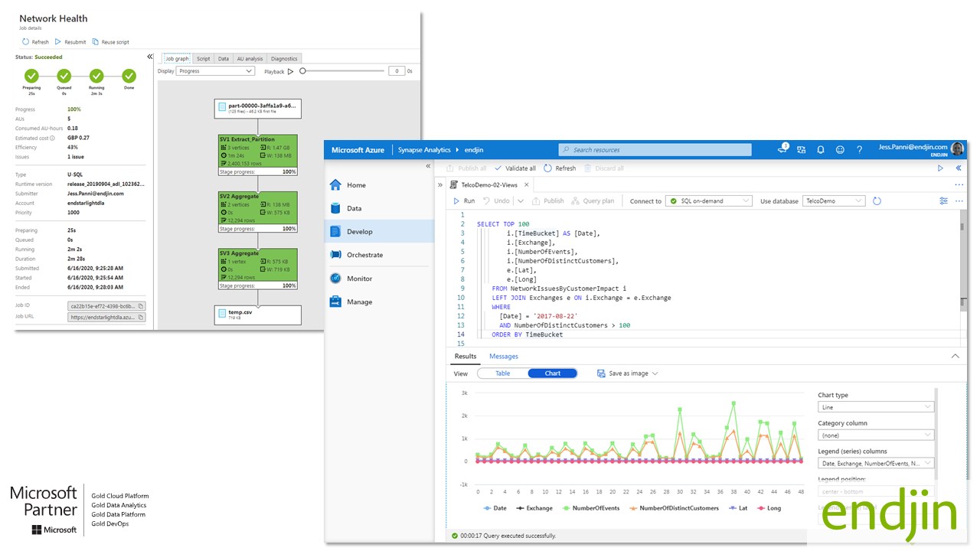Click the refresh icon next to TelcoDemo database
Viewport: 980px width, 551px height.
coord(877,201)
